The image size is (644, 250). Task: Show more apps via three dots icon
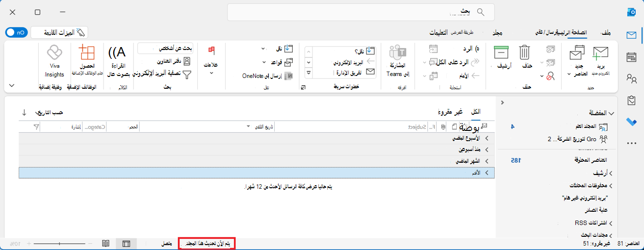pyautogui.click(x=631, y=143)
